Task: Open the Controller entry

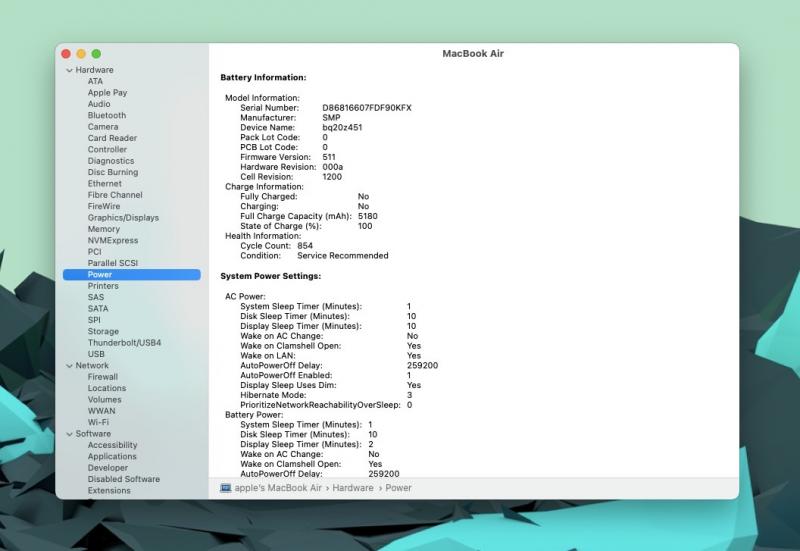Action: (x=107, y=149)
